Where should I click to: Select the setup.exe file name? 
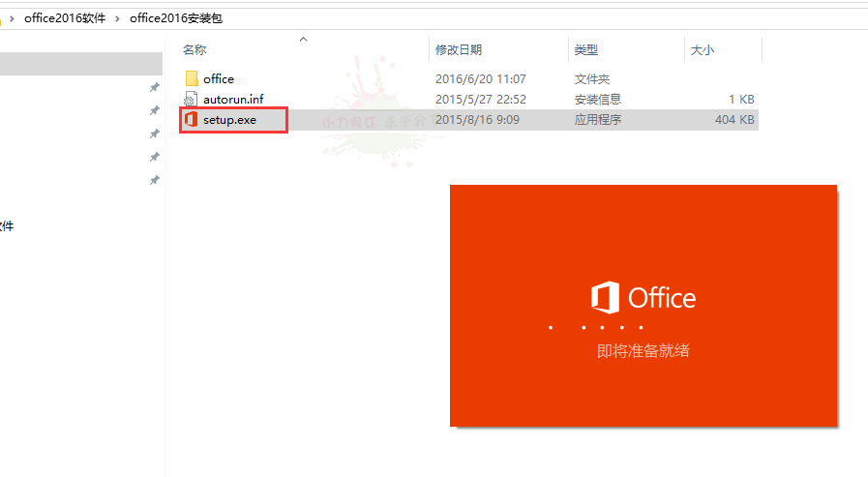(230, 120)
